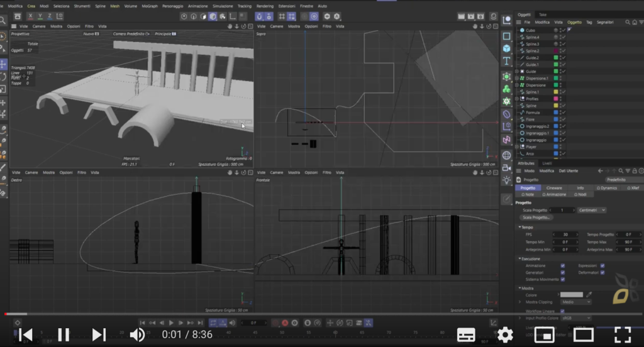
Task: Open the Spline menu in menu bar
Action: pos(100,6)
